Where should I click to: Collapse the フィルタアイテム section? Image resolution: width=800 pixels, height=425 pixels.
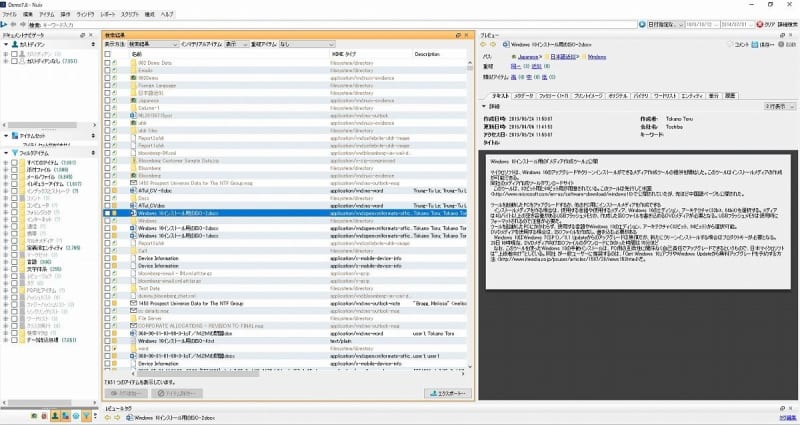click(x=6, y=153)
